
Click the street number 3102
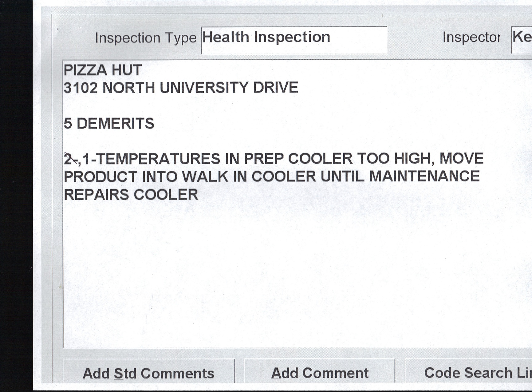pos(81,88)
